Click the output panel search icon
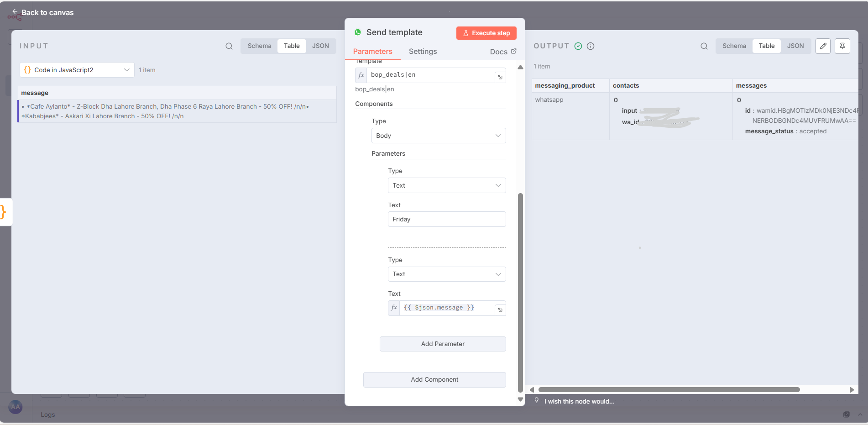Screen dimensions: 868x425 704,46
